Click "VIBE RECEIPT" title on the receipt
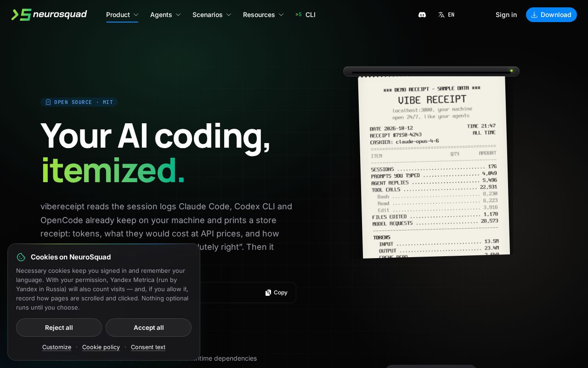Image resolution: width=588 pixels, height=368 pixels. pos(432,100)
